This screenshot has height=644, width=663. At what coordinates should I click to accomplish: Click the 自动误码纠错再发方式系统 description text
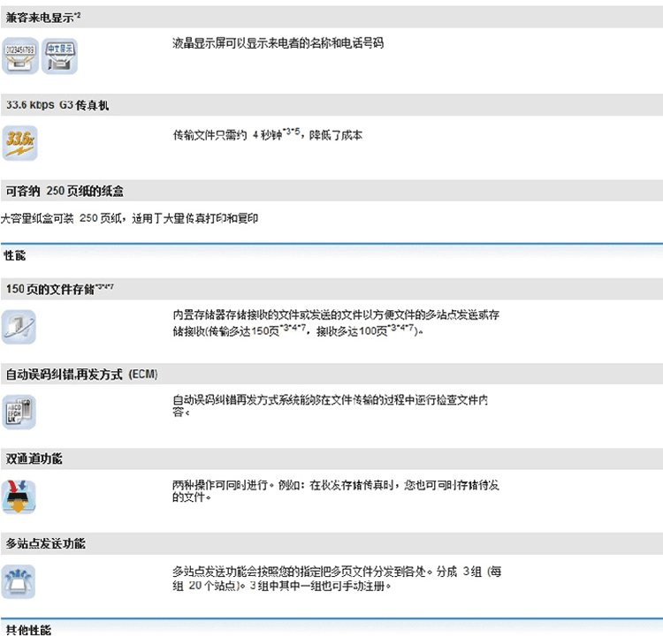click(x=331, y=405)
